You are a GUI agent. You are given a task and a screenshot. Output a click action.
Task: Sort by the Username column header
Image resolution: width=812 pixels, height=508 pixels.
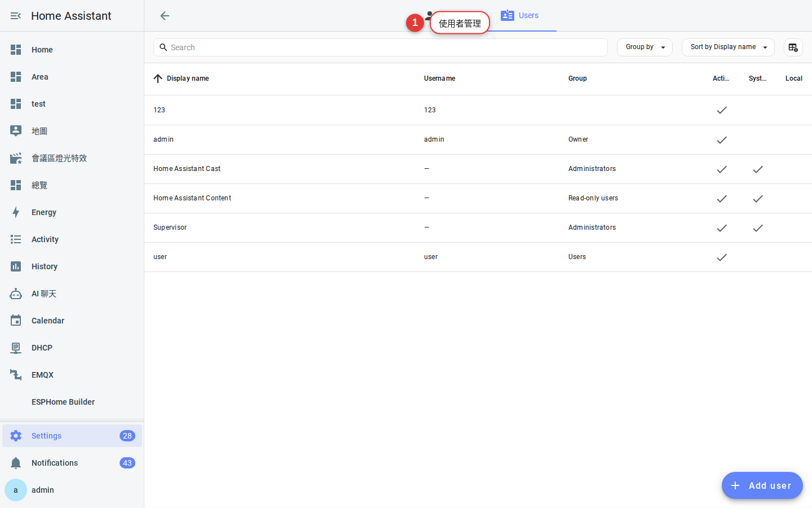[x=440, y=78]
